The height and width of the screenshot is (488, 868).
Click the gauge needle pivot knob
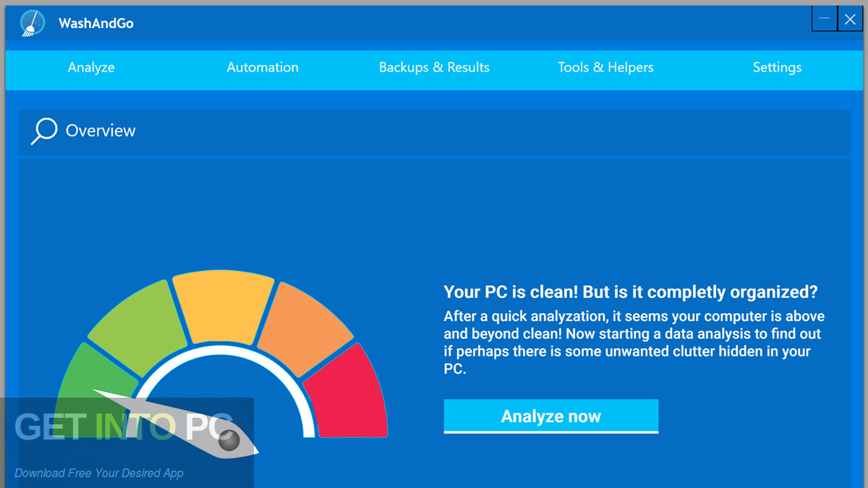pos(229,440)
